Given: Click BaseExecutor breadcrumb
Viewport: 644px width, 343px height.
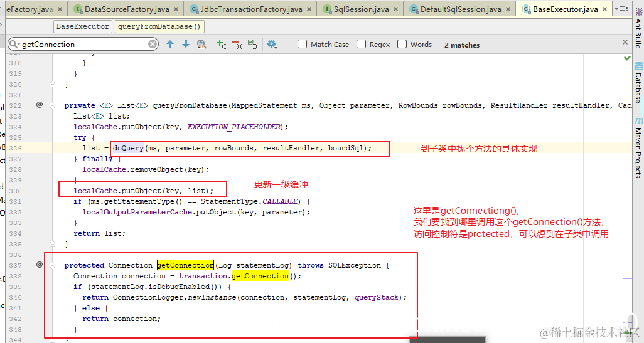Looking at the screenshot, I should click(83, 26).
